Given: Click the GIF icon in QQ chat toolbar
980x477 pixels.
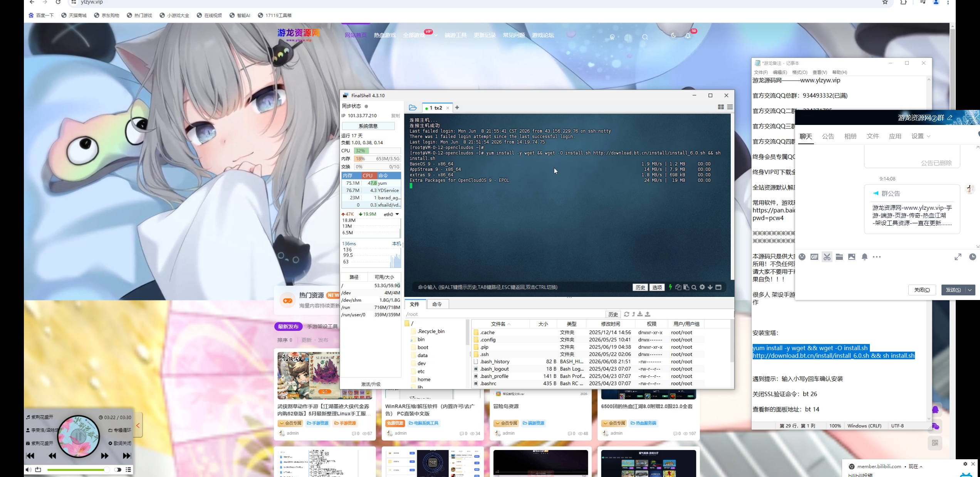Looking at the screenshot, I should pos(814,257).
